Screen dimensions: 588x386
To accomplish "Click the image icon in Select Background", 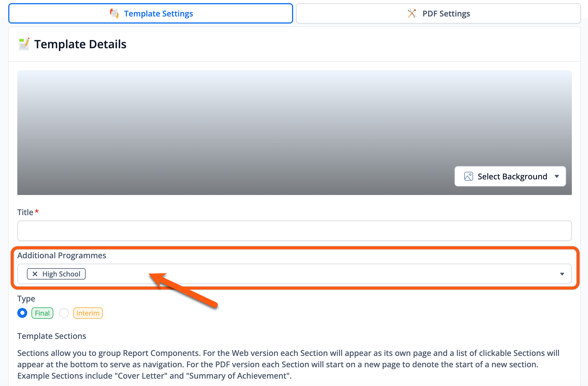I will [468, 176].
